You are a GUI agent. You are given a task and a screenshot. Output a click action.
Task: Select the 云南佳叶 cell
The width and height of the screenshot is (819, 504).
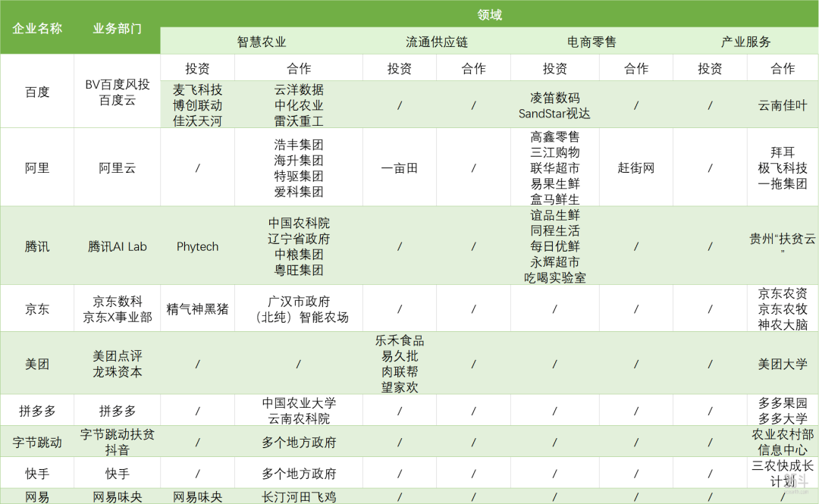[x=783, y=105]
